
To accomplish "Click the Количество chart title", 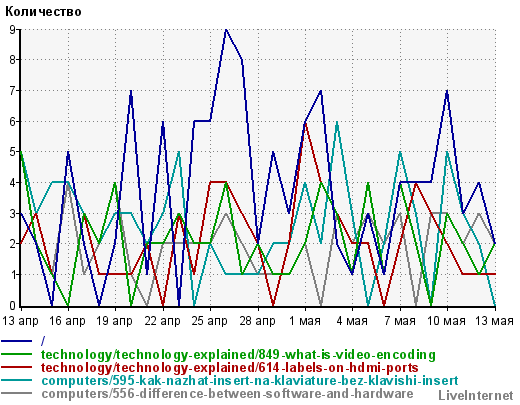I will click(43, 12).
